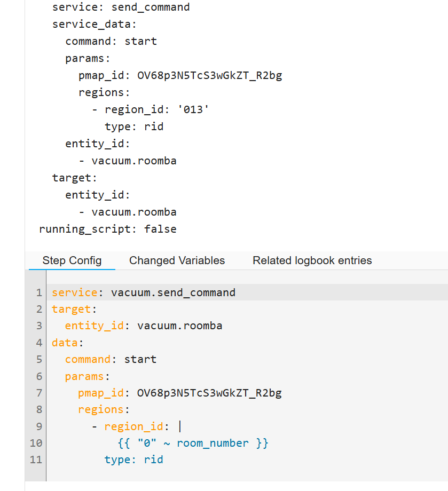448x491 pixels.
Task: Click line number 1 in editor gutter
Action: point(39,292)
